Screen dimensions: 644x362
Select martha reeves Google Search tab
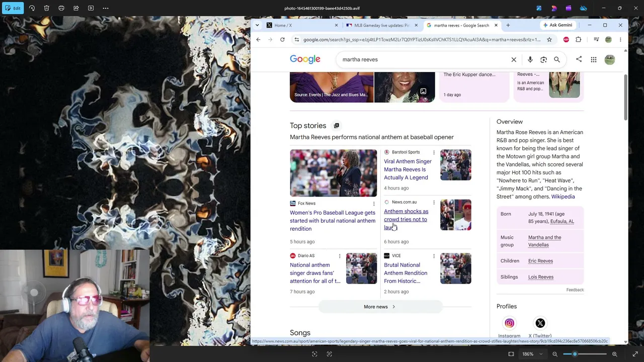[462, 25]
